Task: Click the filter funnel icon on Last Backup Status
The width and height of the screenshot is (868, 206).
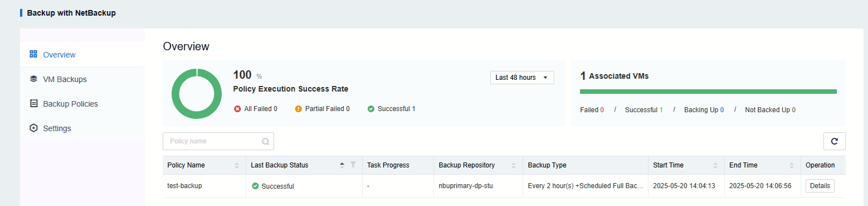Action: click(353, 165)
